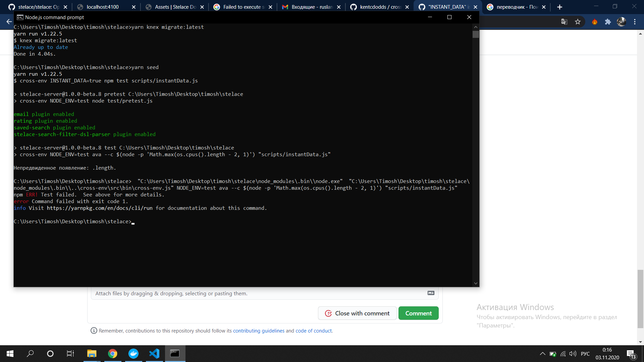Bookmark this page with the star icon
644x362 pixels.
click(x=578, y=21)
